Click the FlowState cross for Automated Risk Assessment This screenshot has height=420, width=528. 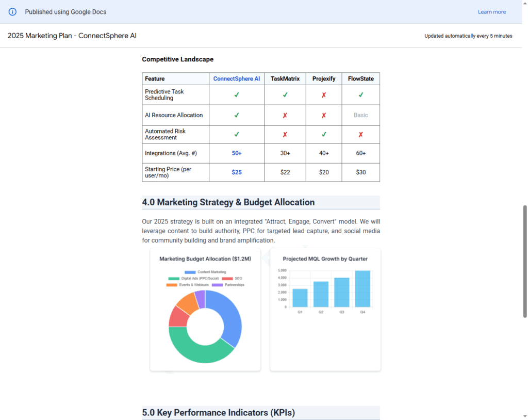coord(360,135)
